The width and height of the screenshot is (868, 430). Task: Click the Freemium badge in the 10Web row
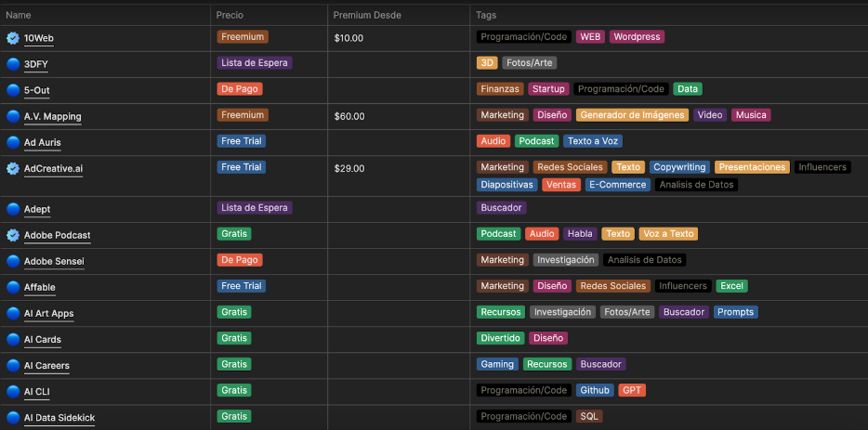(x=243, y=37)
